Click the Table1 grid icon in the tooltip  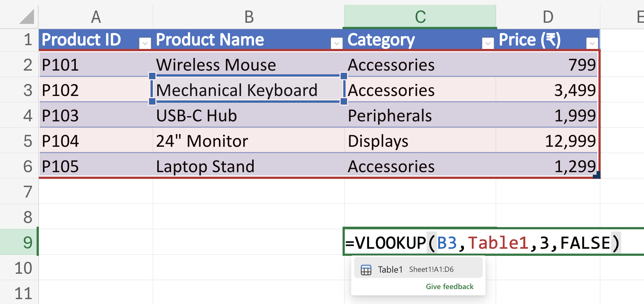pos(366,269)
